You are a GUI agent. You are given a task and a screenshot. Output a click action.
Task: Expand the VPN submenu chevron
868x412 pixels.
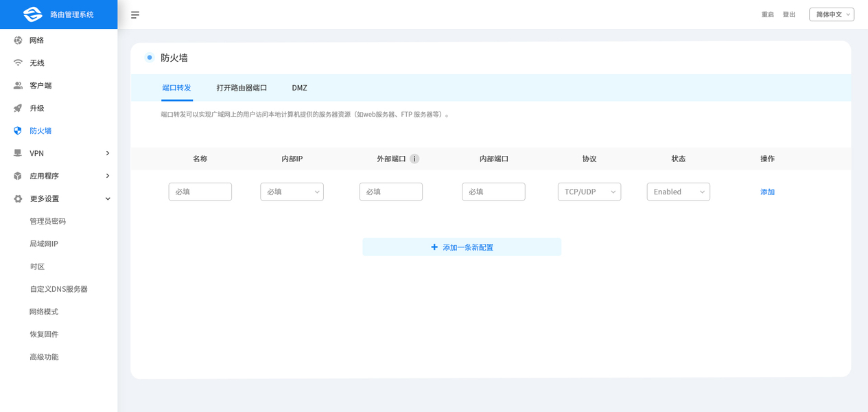(108, 153)
